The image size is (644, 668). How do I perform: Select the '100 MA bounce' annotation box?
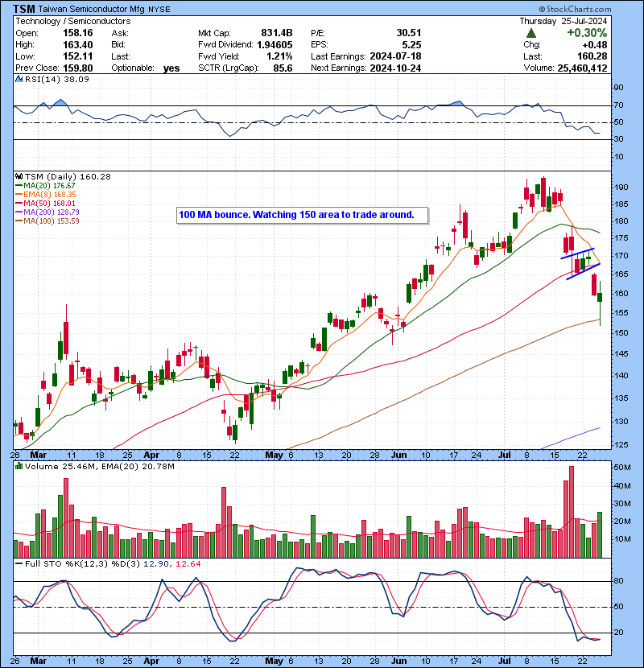point(302,215)
